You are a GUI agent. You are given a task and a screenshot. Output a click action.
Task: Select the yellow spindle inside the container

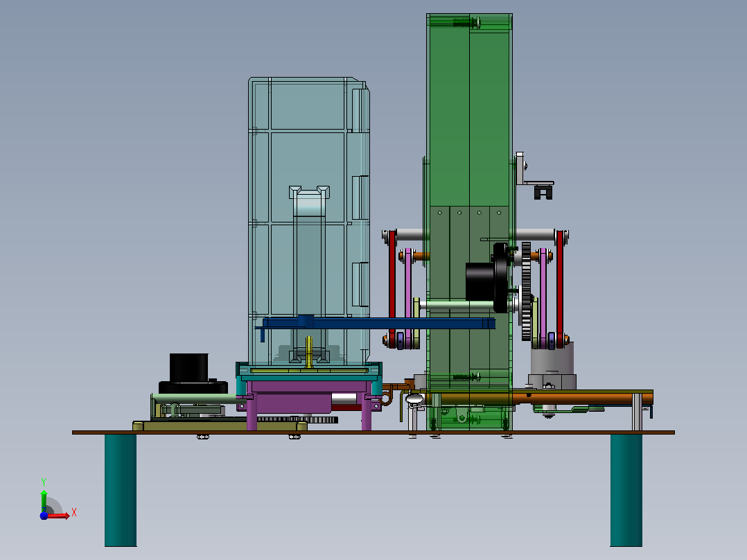click(309, 351)
